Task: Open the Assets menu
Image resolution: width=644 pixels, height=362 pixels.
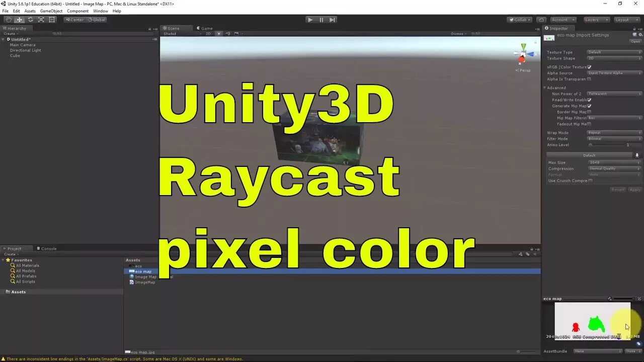Action: [x=30, y=11]
